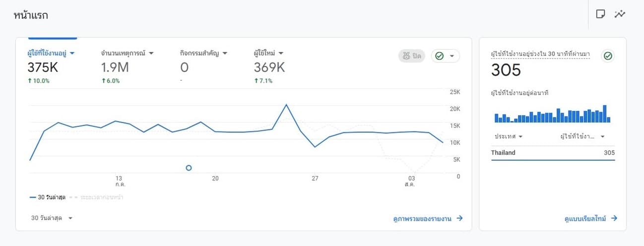Click the dotted-underlined 30 นาทีที่ผ่านมา heading
Viewport: 644px width, 246px height.
(x=540, y=55)
